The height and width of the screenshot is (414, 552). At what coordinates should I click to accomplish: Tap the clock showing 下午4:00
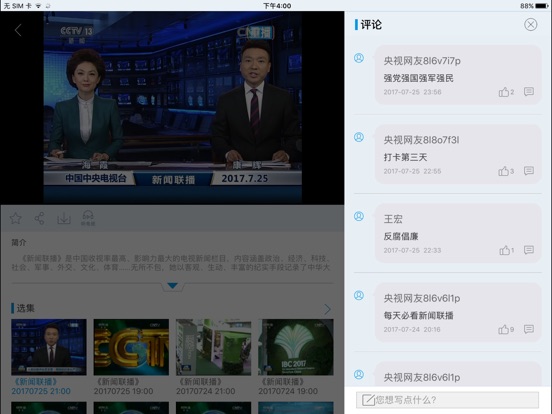[x=277, y=6]
